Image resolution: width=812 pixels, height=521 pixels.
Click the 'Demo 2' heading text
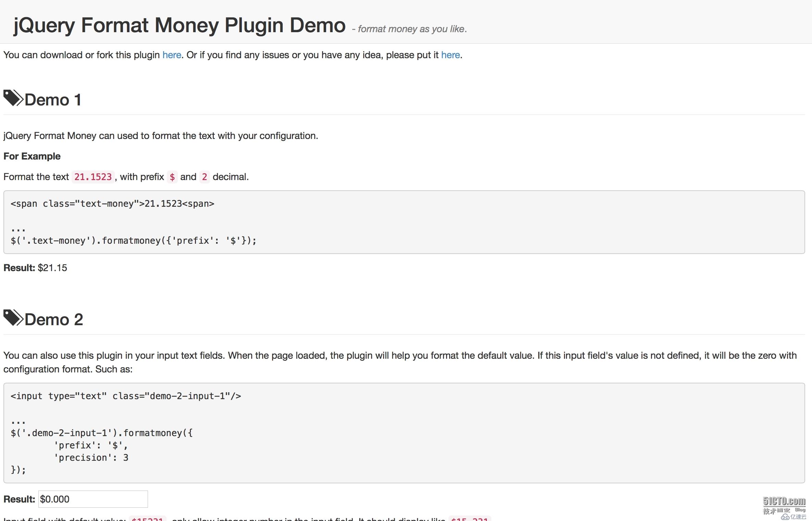[x=54, y=320]
